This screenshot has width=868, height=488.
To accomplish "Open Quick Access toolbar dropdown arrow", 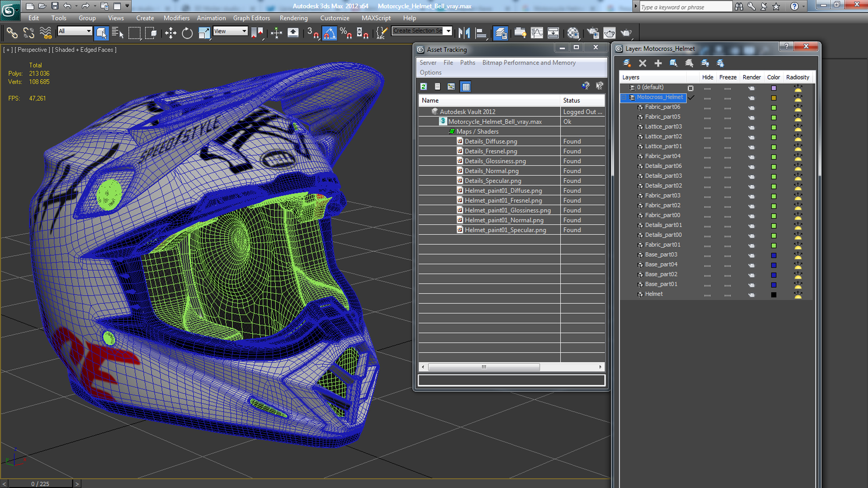I will 127,6.
